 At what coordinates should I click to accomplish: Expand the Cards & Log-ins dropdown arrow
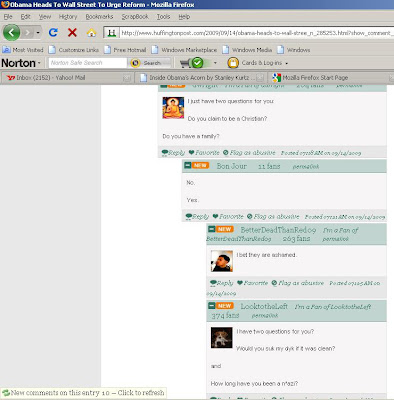pyautogui.click(x=287, y=63)
